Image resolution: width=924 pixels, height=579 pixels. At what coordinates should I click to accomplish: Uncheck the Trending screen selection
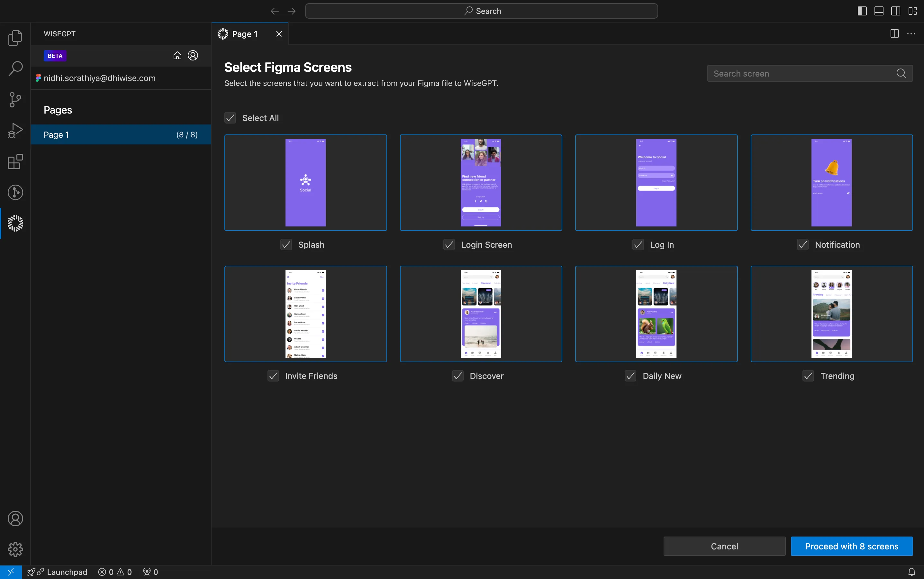click(x=808, y=376)
